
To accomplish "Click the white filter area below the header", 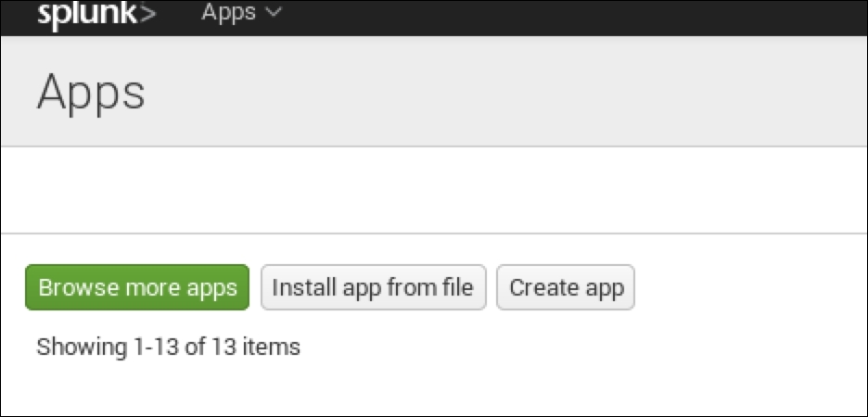I will coord(434,190).
